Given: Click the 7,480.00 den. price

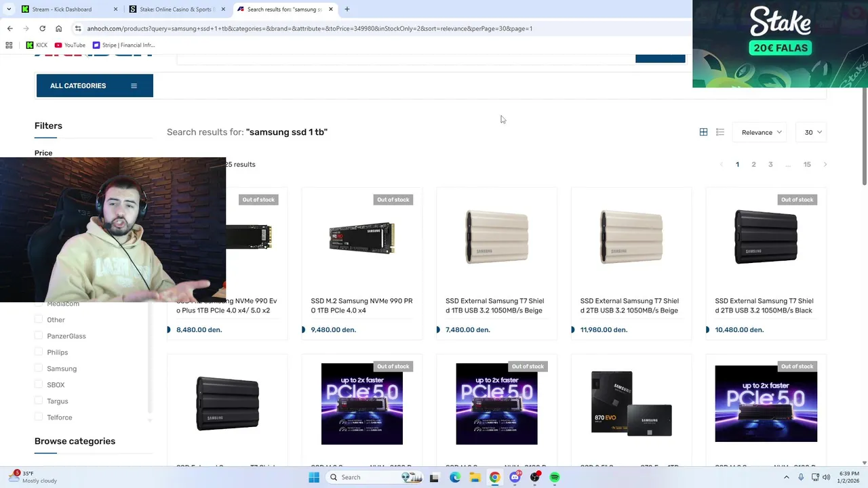Looking at the screenshot, I should tap(467, 329).
